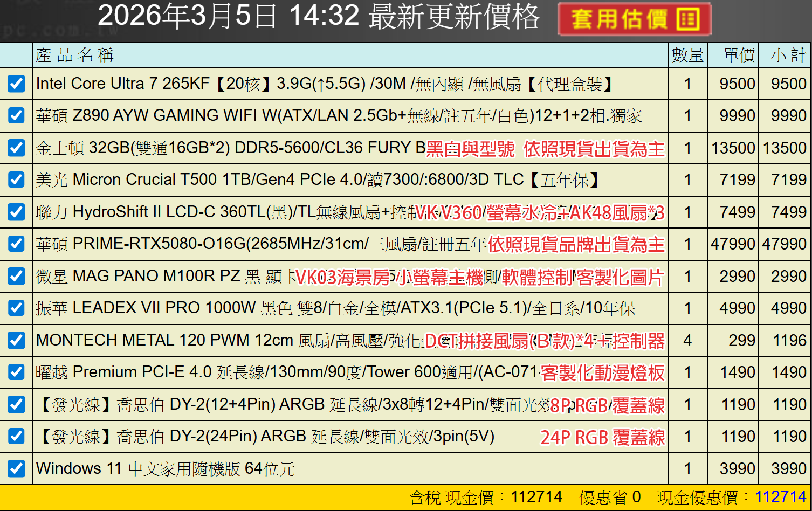Toggle the 曜越 Premium PCI-E 4.0 延長線 checkbox
This screenshot has height=511, width=812.
pos(16,372)
